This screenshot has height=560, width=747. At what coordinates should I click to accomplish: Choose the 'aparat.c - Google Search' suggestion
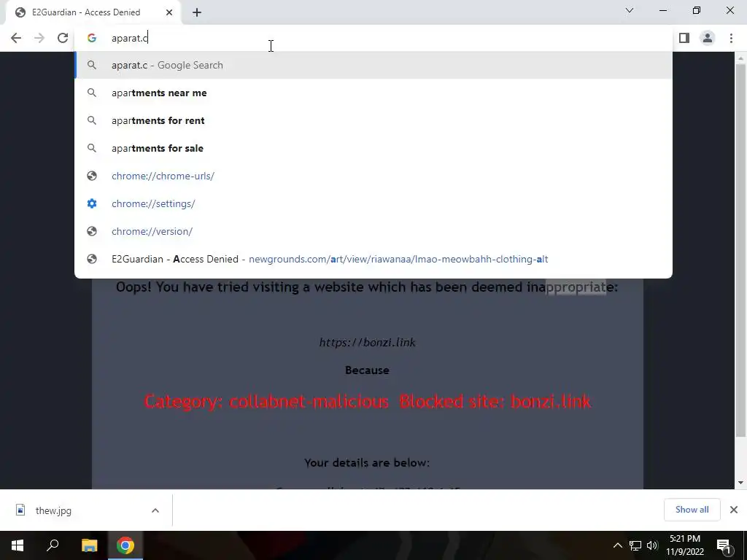(373, 65)
